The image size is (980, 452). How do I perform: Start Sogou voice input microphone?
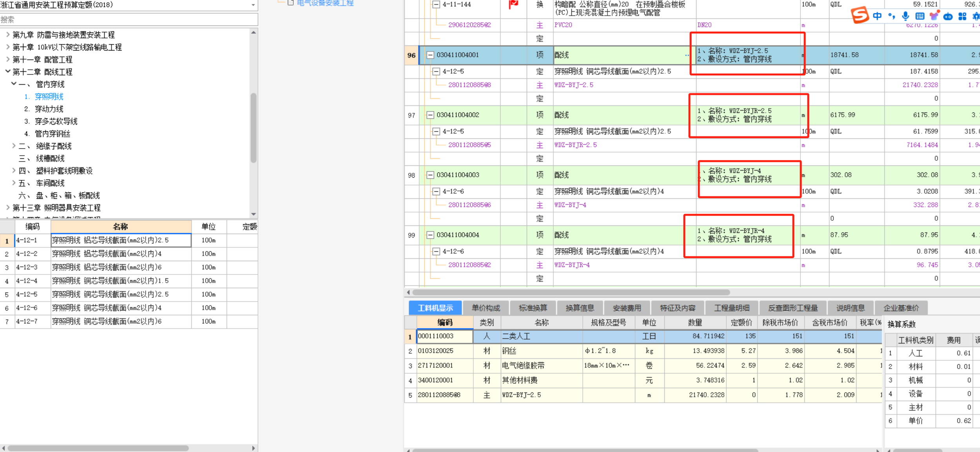tap(905, 16)
